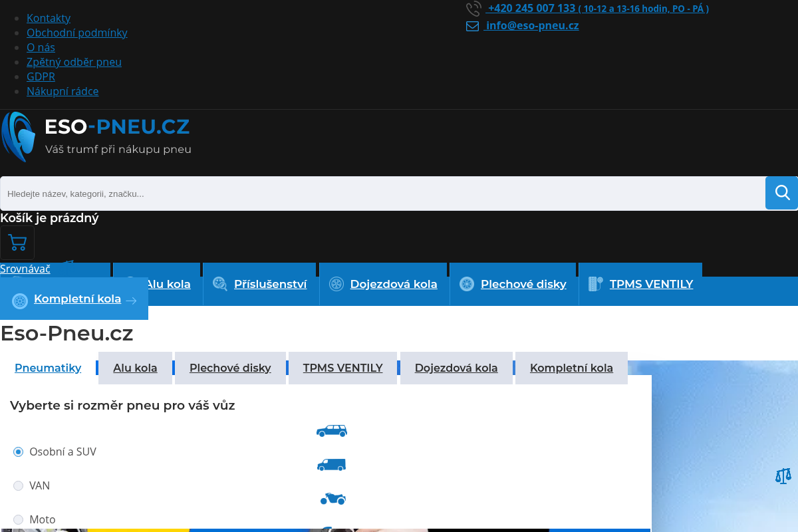Open the shopping cart icon
798x532 pixels.
click(x=17, y=243)
